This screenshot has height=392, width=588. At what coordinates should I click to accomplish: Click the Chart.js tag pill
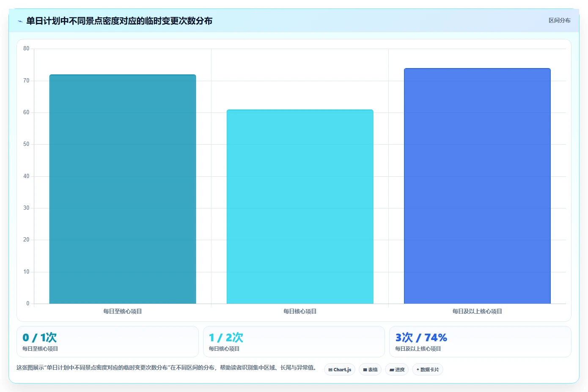click(340, 370)
